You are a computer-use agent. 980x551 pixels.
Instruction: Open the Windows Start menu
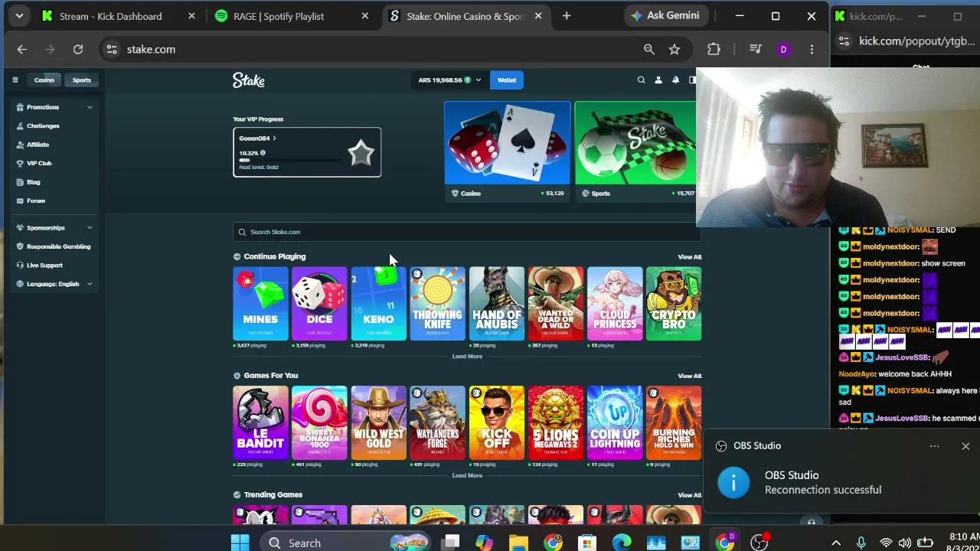click(x=240, y=543)
